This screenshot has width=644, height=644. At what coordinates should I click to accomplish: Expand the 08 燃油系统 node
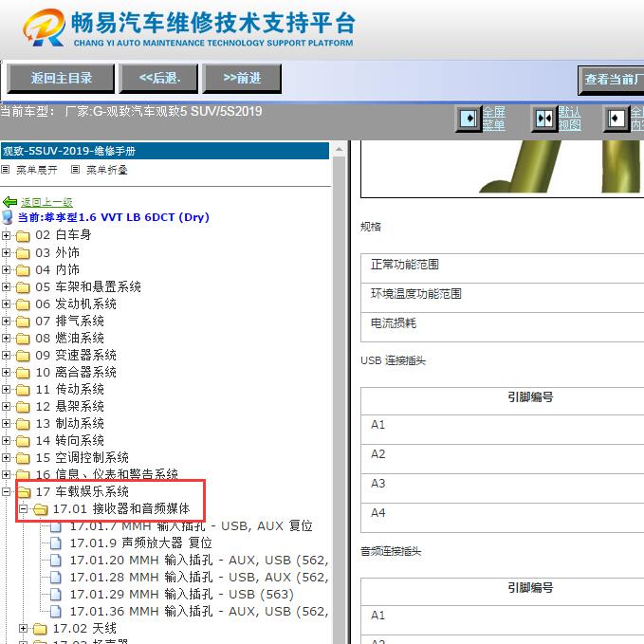(6, 338)
